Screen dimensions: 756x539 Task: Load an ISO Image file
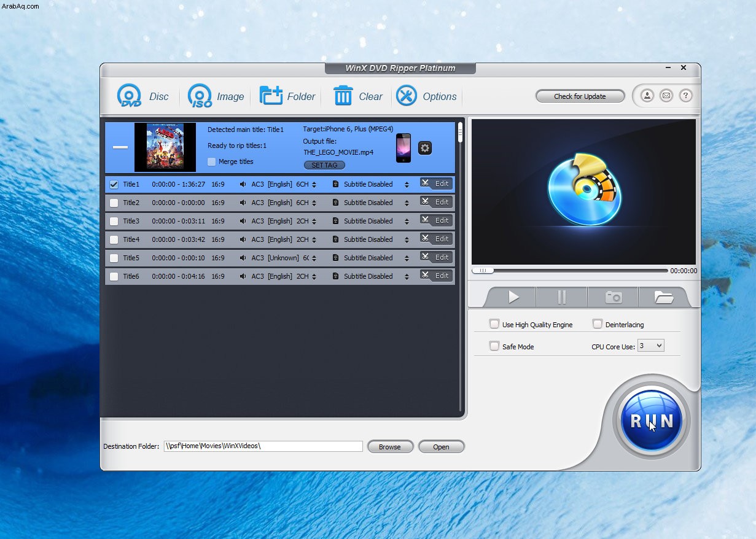click(216, 96)
